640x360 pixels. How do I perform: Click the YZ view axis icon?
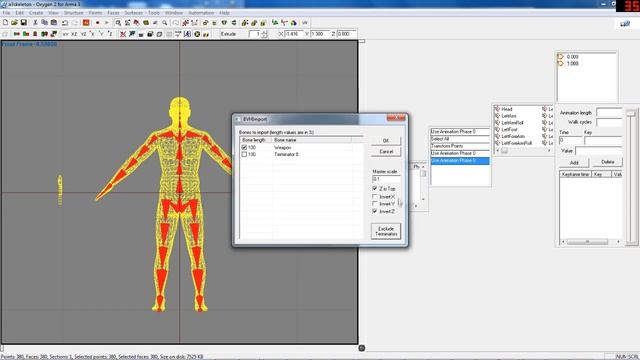83,34
